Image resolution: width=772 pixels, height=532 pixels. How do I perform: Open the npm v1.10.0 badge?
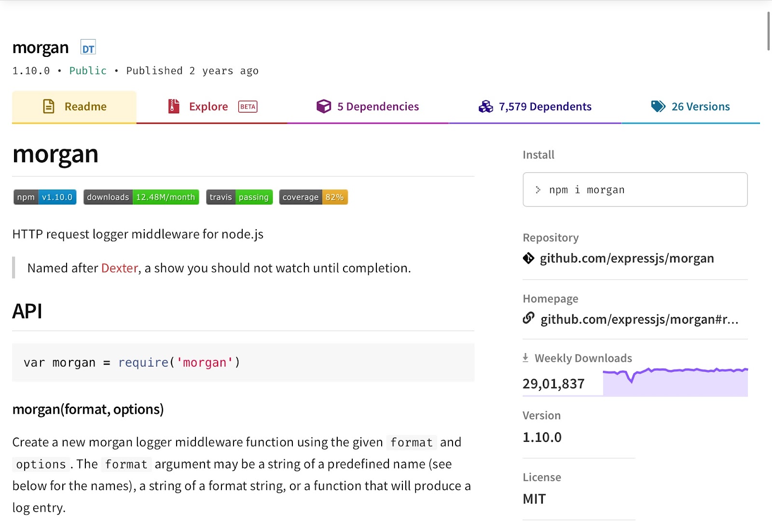pyautogui.click(x=45, y=197)
